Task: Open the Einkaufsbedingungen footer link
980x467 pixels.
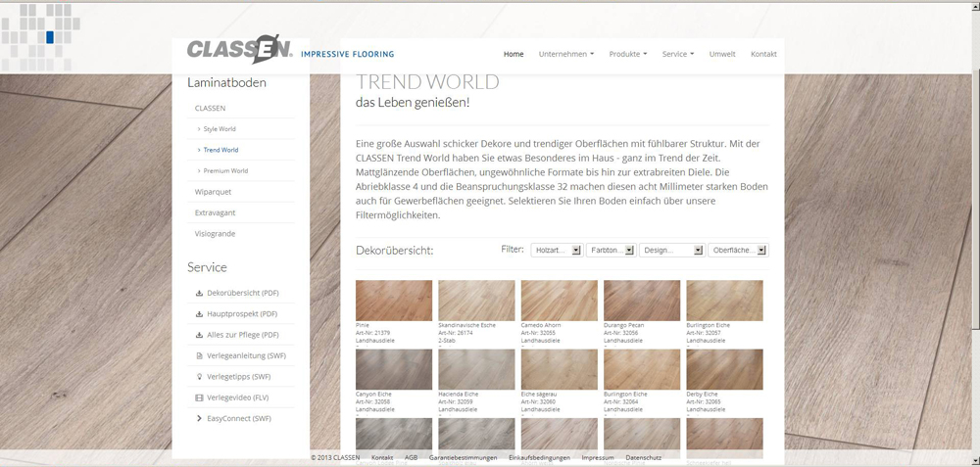Action: point(539,457)
